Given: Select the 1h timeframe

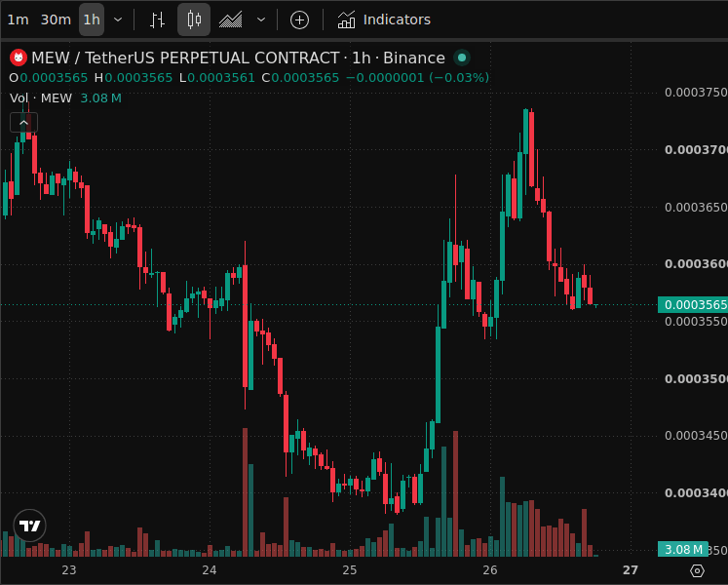Looking at the screenshot, I should click(92, 19).
